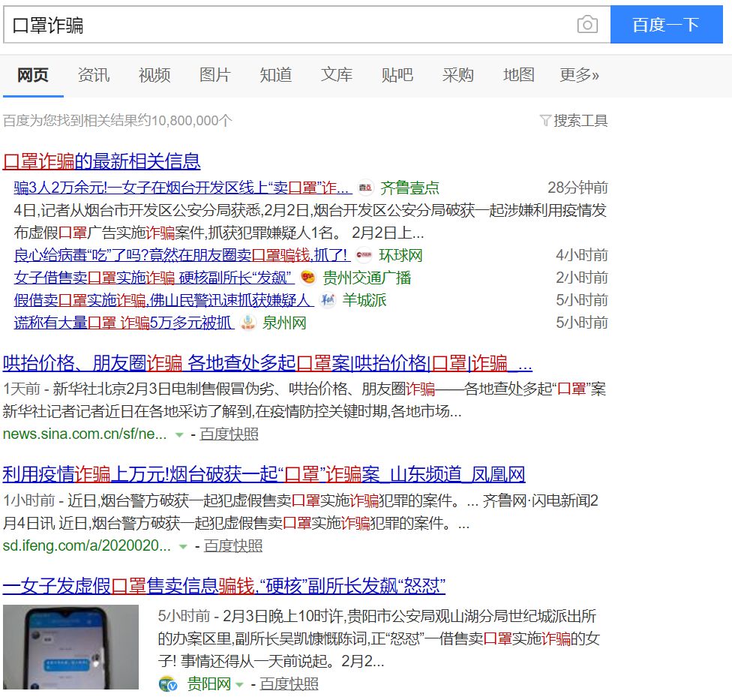Click the 4小时前 timestamp text

(582, 255)
